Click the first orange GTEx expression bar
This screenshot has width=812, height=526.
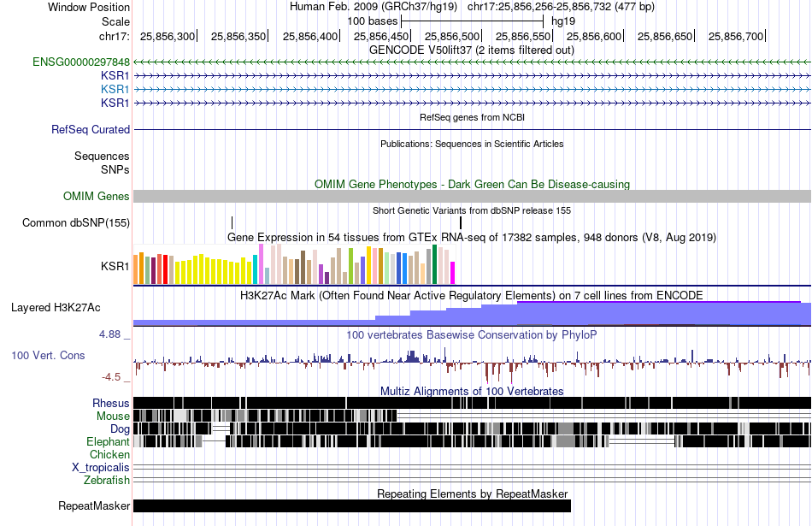(136, 269)
